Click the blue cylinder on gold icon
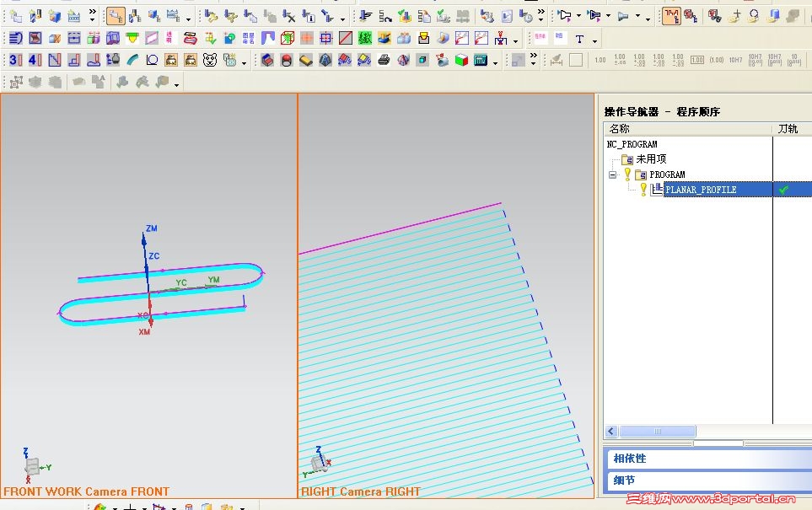The height and width of the screenshot is (510, 812). click(774, 17)
